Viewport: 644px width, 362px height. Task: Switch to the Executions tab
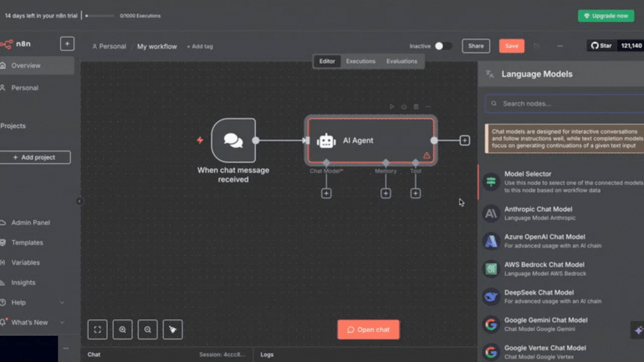click(x=361, y=61)
